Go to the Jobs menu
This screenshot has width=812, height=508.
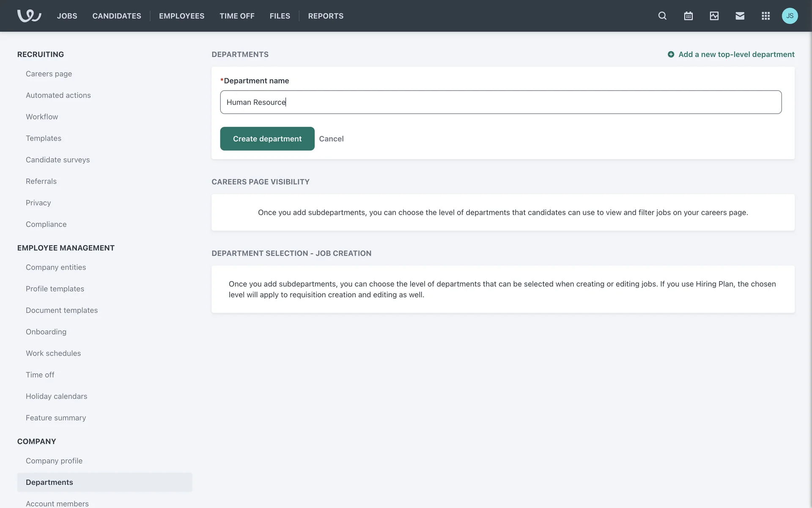tap(67, 16)
